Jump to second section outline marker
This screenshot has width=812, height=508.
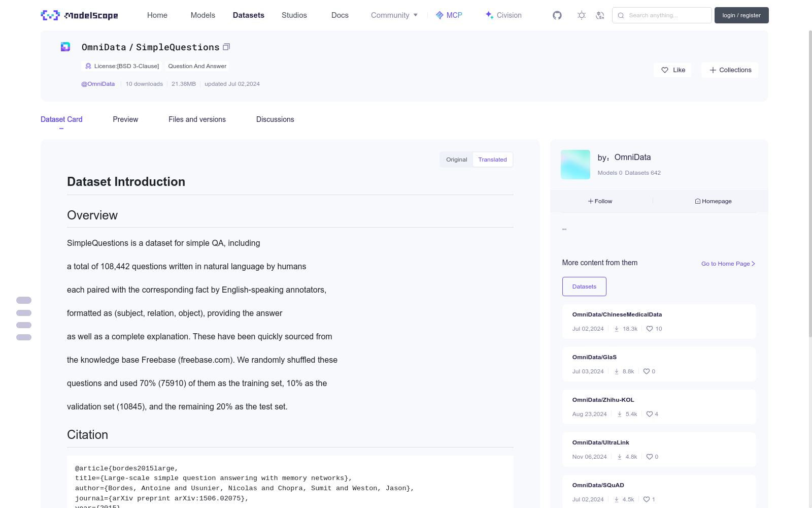24,313
